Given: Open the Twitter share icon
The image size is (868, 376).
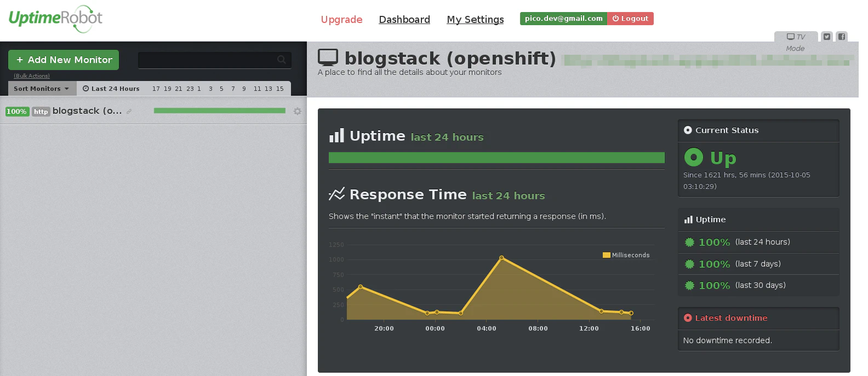Looking at the screenshot, I should pyautogui.click(x=827, y=37).
